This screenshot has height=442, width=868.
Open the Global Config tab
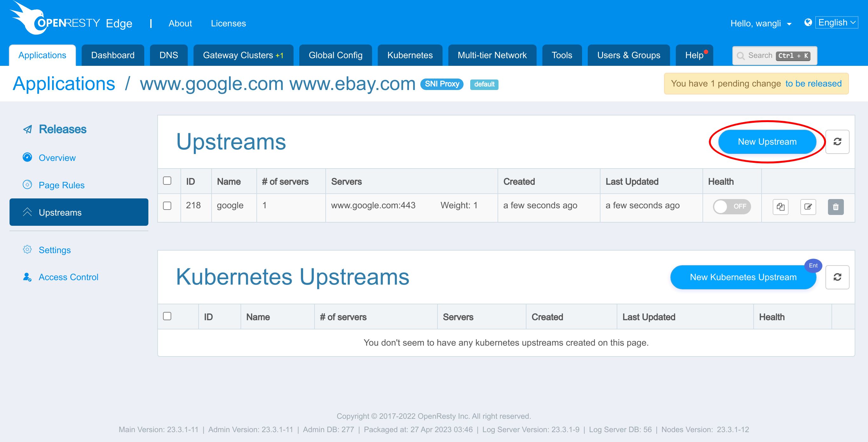336,55
